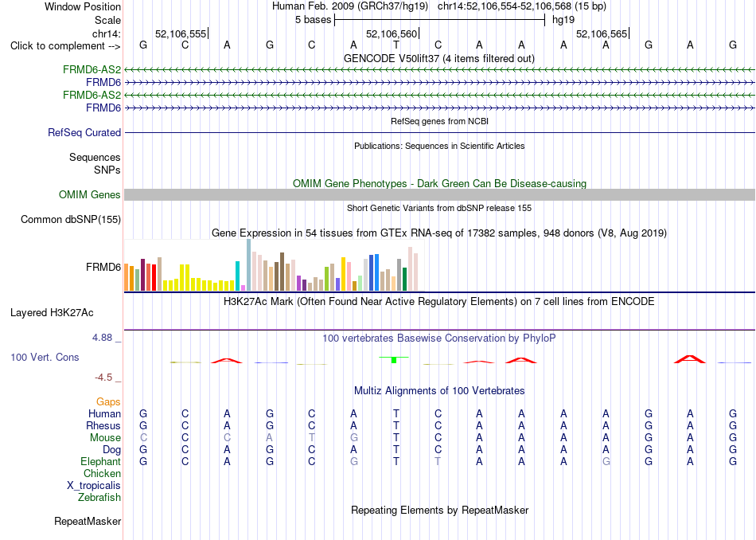Click the -4.5 conservation scale minimum
756x540 pixels.
(x=103, y=378)
